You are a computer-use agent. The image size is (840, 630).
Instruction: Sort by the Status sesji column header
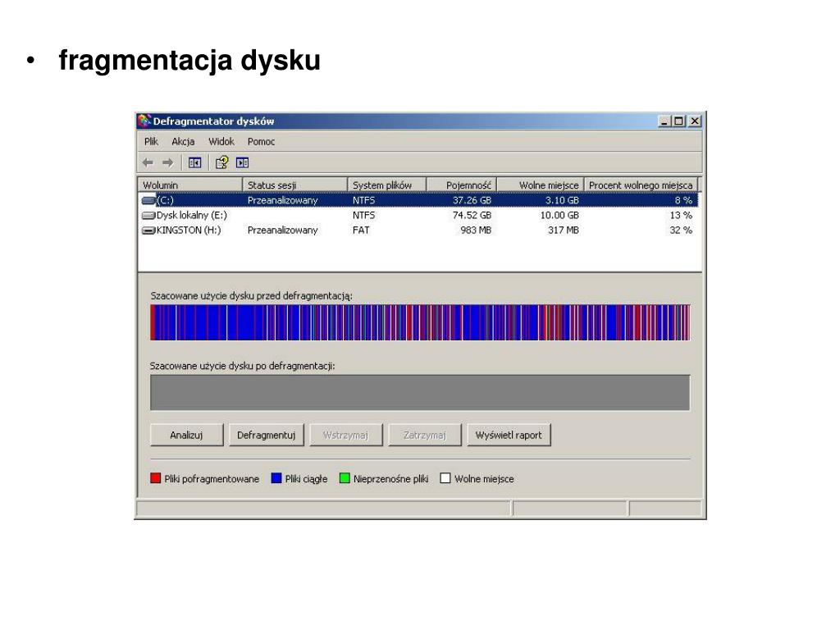click(x=295, y=185)
